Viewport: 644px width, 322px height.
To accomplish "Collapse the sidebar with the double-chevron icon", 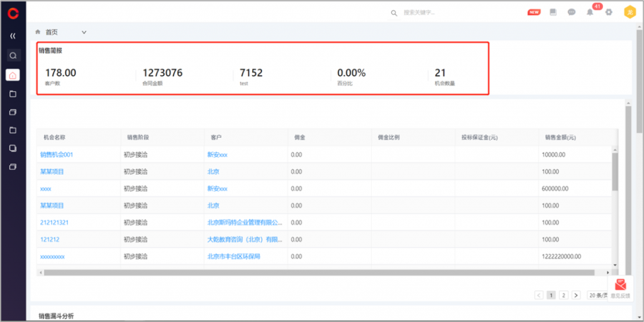I will coord(13,36).
